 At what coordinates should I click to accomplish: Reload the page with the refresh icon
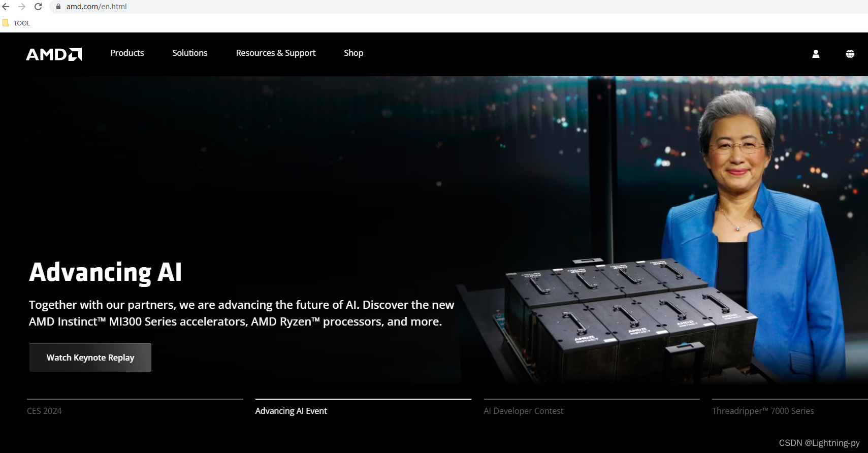click(38, 7)
